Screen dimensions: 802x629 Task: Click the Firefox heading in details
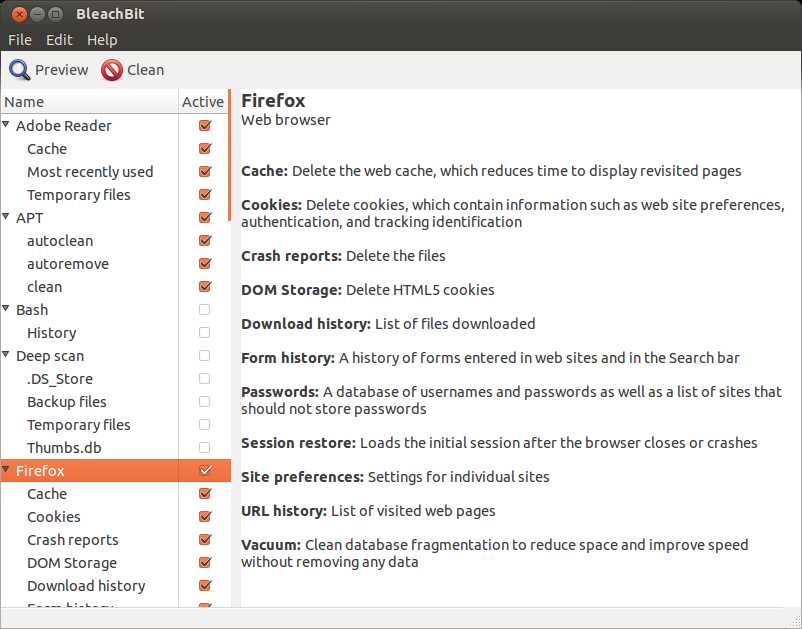[273, 101]
